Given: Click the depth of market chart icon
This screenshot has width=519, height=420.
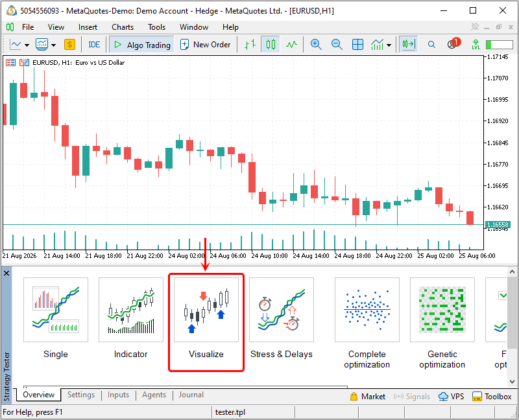Looking at the screenshot, I should click(x=24, y=62).
